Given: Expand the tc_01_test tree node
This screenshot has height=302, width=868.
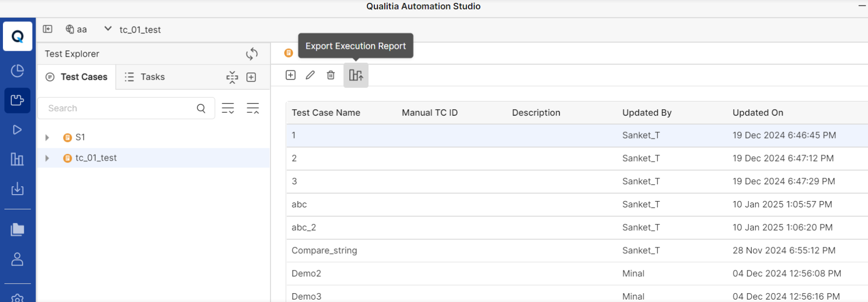Looking at the screenshot, I should 47,158.
